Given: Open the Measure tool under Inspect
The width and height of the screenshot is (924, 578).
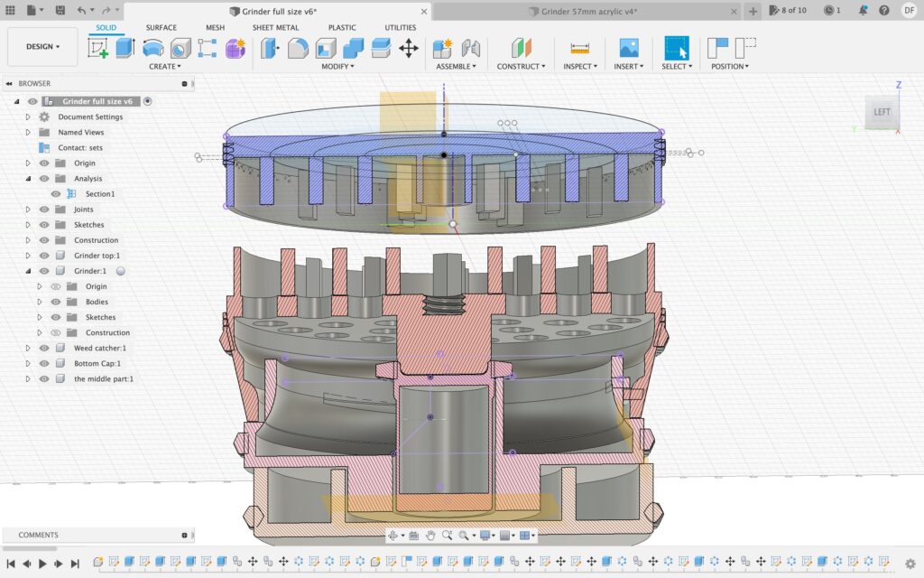Looking at the screenshot, I should 579,48.
